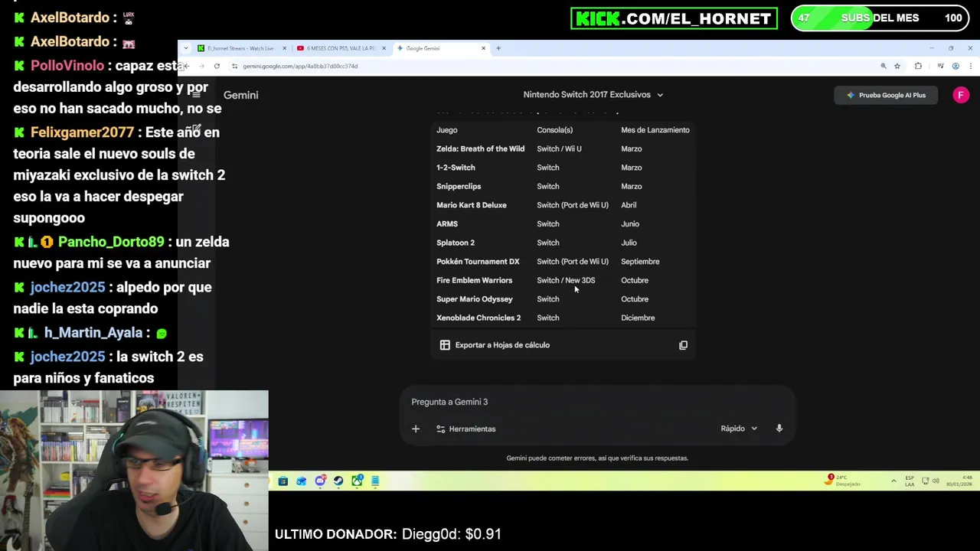The image size is (980, 551).
Task: Click the Juego column header
Action: click(x=446, y=130)
